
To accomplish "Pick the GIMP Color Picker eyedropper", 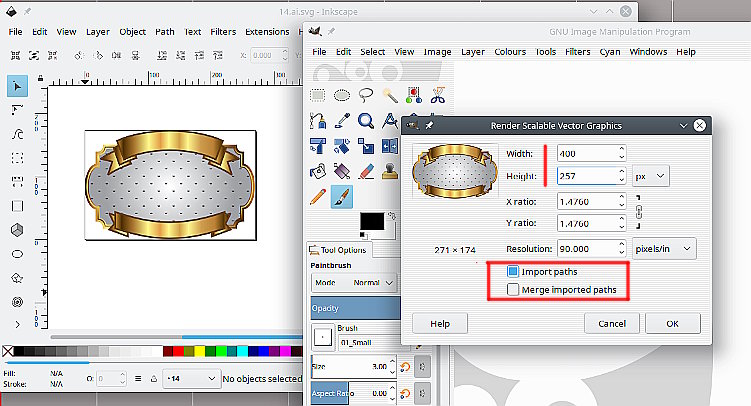I will (341, 120).
